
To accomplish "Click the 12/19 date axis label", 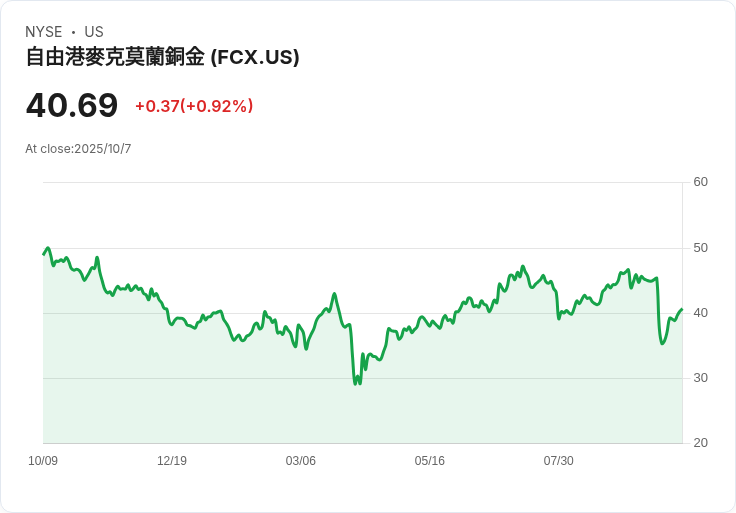I will (172, 461).
